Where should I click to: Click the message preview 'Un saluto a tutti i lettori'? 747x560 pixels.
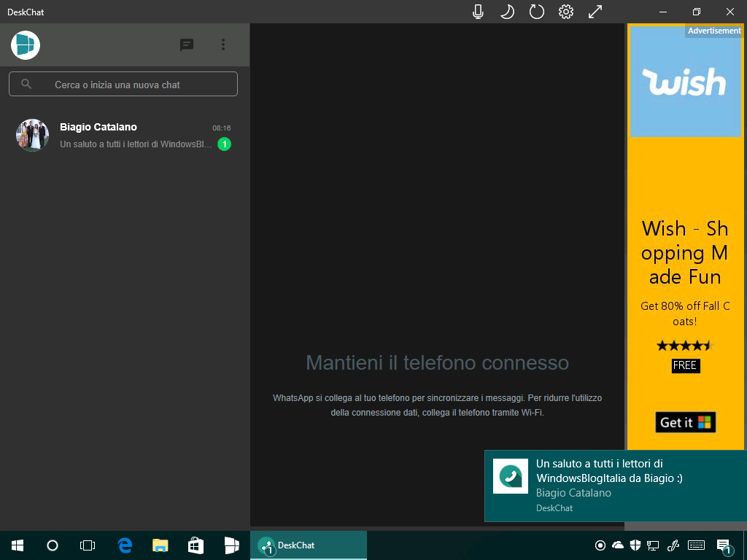tap(136, 144)
